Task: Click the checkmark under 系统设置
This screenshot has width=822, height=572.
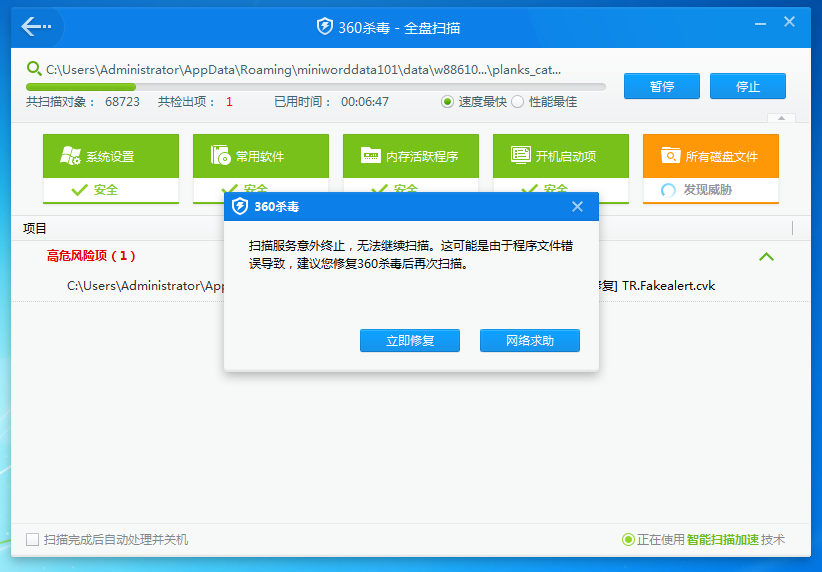Action: pyautogui.click(x=80, y=190)
